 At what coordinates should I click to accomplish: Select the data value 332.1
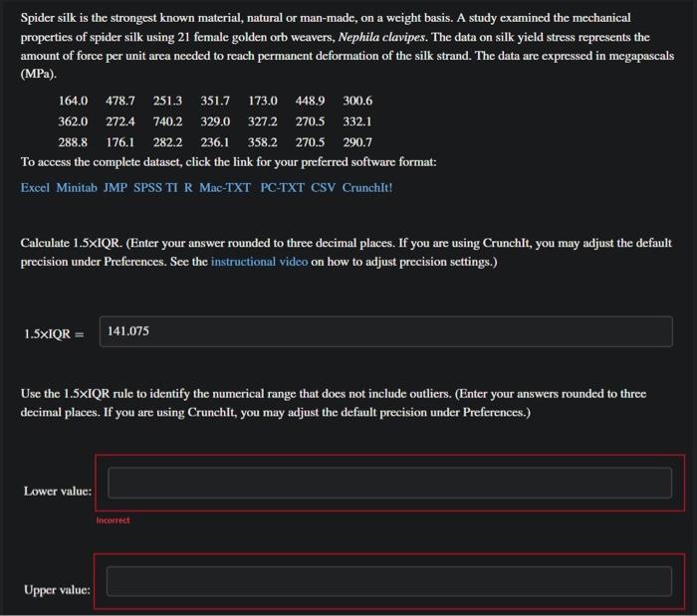356,121
